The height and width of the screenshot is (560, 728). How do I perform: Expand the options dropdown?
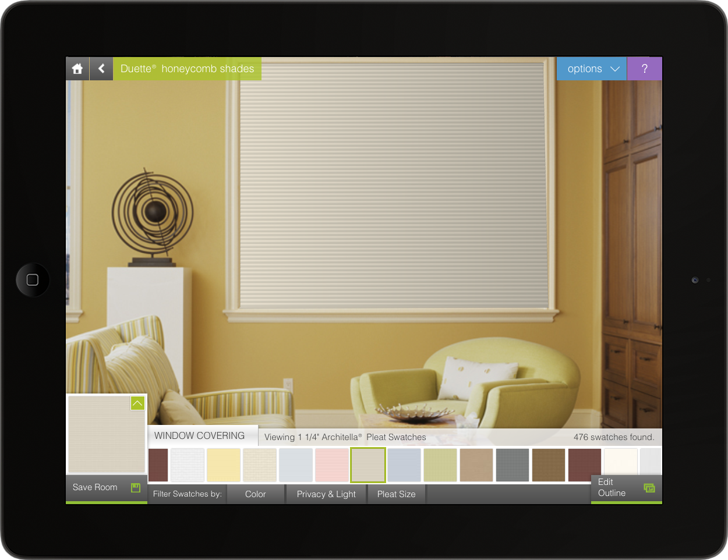pos(592,69)
